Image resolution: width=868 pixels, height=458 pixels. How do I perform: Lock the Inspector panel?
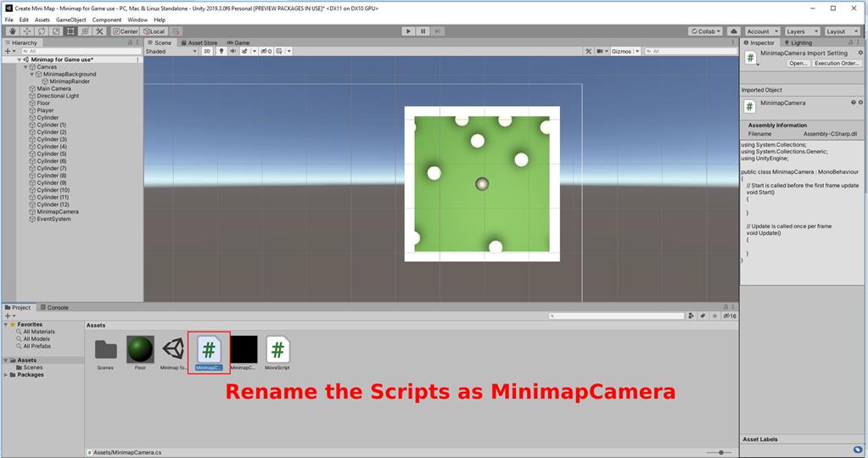pos(851,42)
